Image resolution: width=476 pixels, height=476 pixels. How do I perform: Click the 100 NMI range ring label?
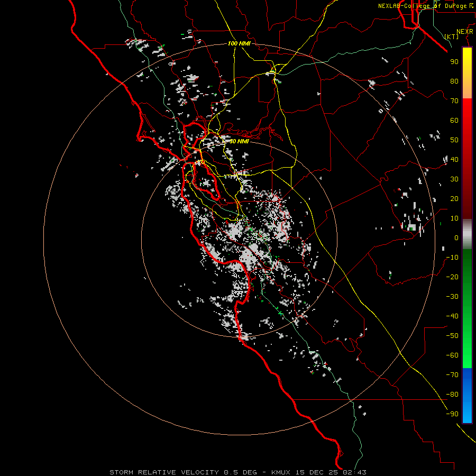point(239,43)
